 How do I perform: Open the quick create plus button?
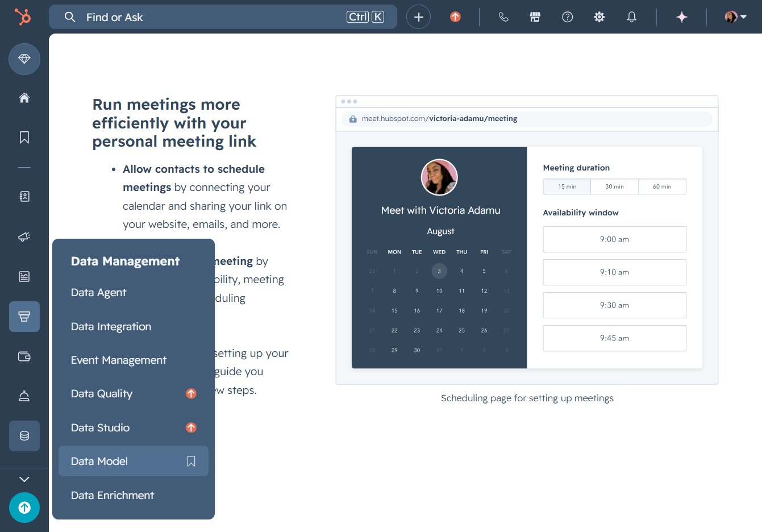(x=418, y=17)
